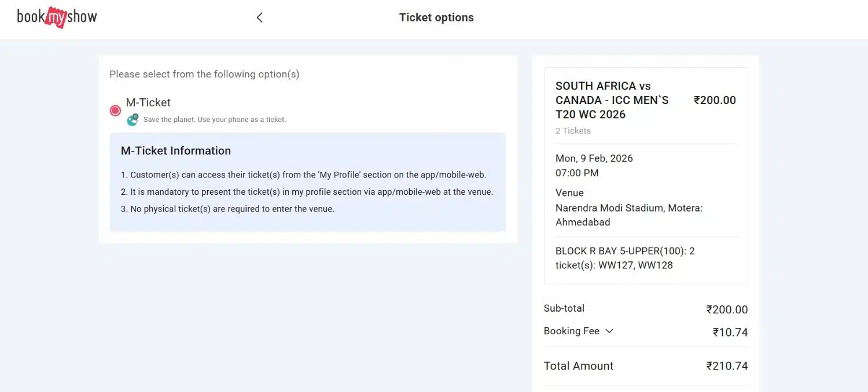Collapse the Booking Fee details chevron

click(609, 331)
